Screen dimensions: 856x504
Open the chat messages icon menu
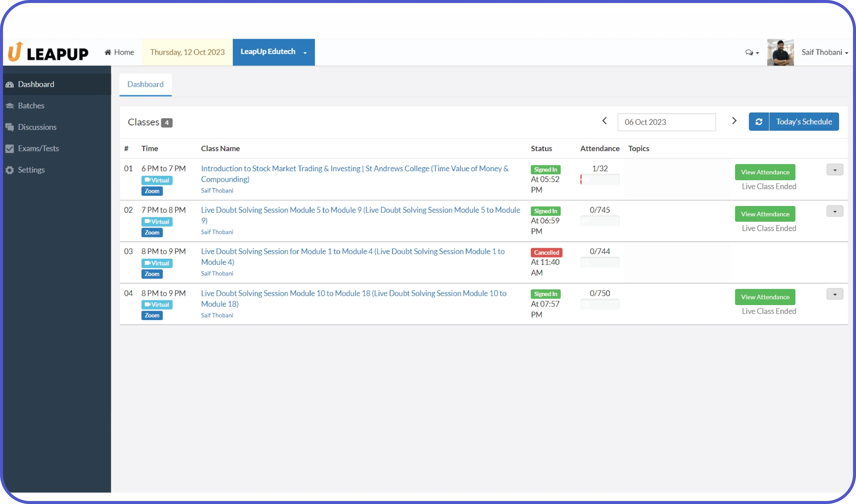point(752,52)
